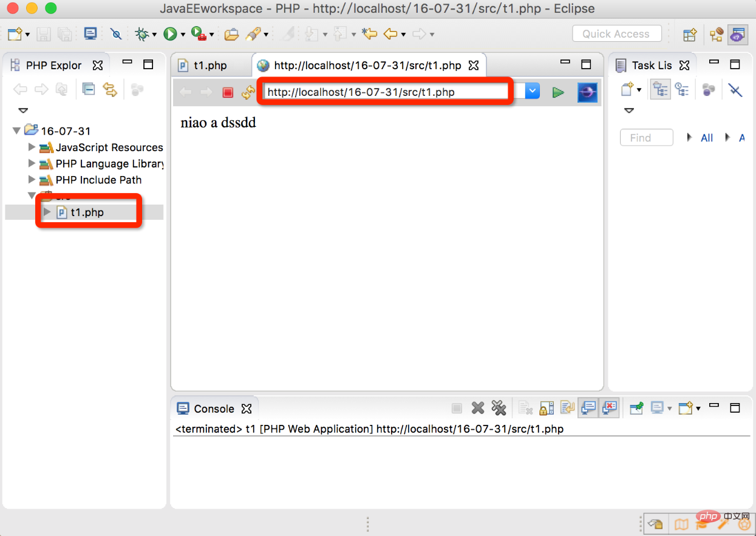The height and width of the screenshot is (536, 756).
Task: Expand PHP Include Path node
Action: (x=32, y=180)
